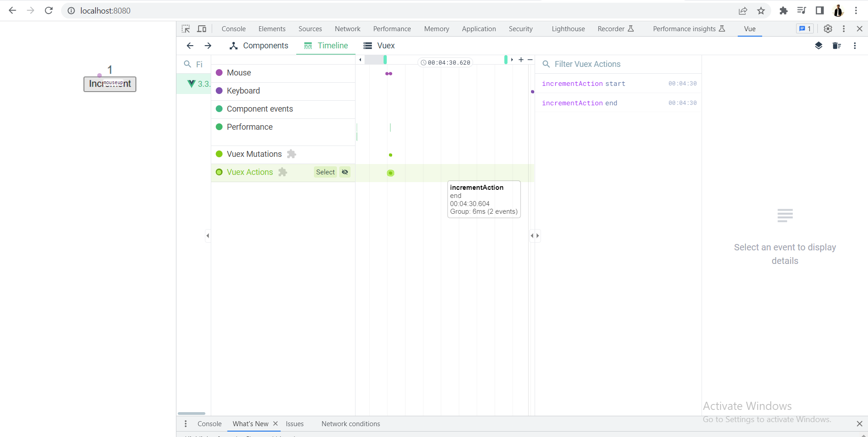Collapse the event details panel with arrow
The image size is (868, 437).
click(537, 235)
